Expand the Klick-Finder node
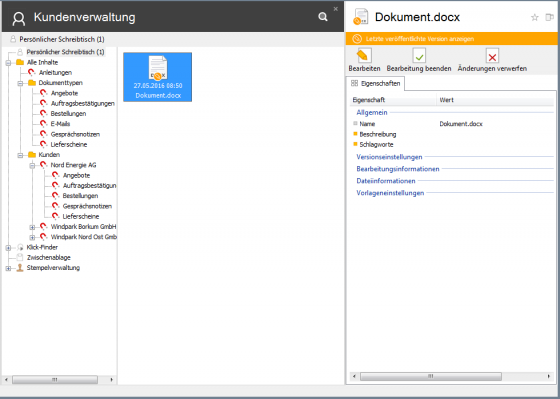Viewport: 560px width, 399px height. click(8, 248)
